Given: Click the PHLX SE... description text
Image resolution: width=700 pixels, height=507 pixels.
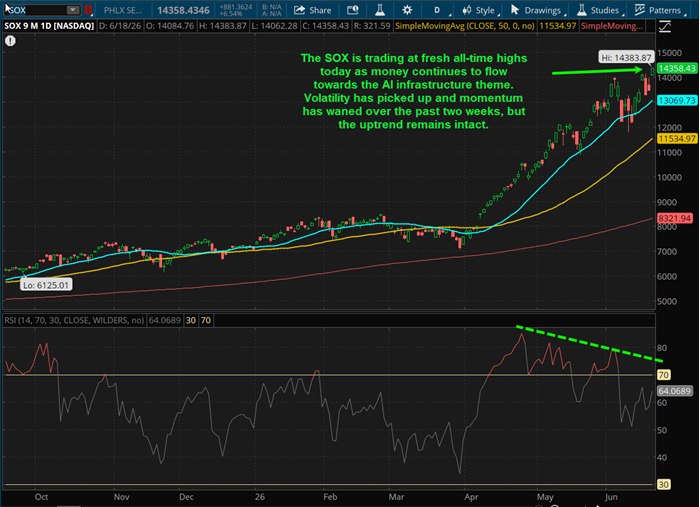Looking at the screenshot, I should point(123,10).
